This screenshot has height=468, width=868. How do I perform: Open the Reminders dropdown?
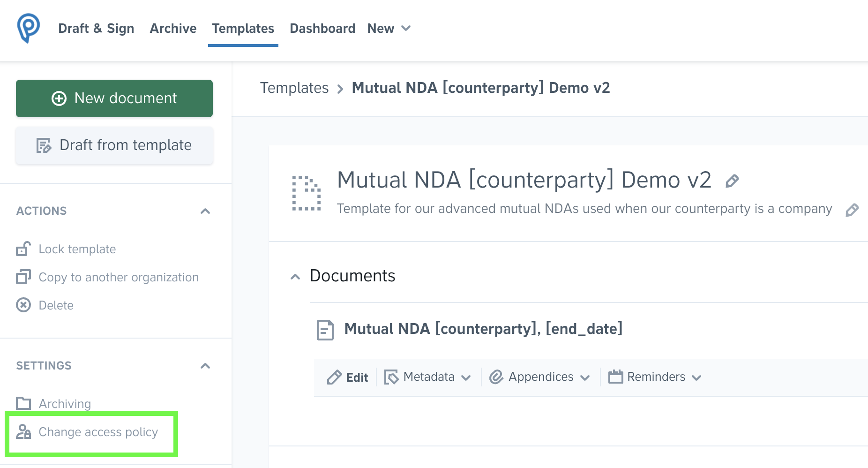tap(655, 377)
